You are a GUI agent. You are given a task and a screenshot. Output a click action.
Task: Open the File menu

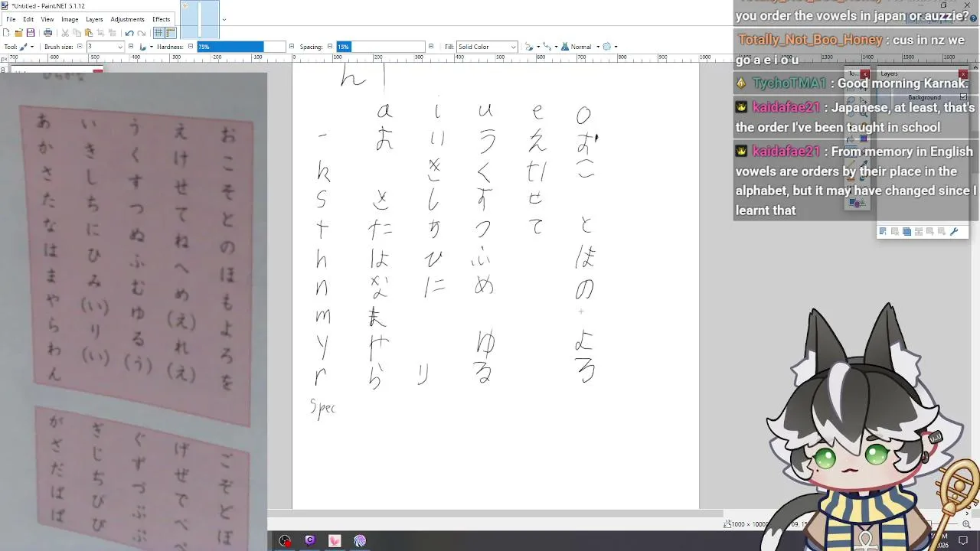(x=11, y=19)
